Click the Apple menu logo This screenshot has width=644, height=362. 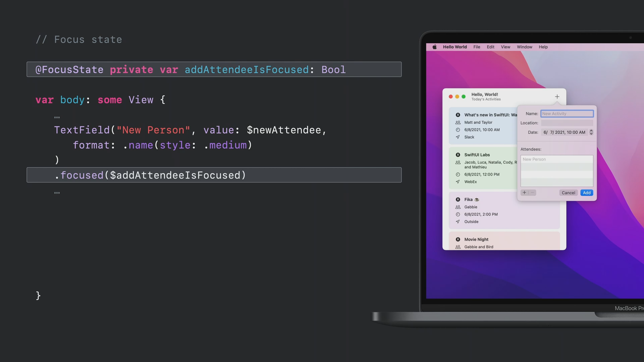(x=434, y=47)
